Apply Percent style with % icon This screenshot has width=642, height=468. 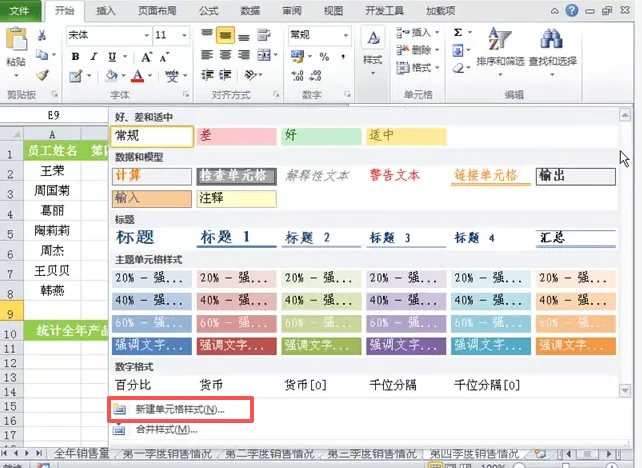pos(324,57)
